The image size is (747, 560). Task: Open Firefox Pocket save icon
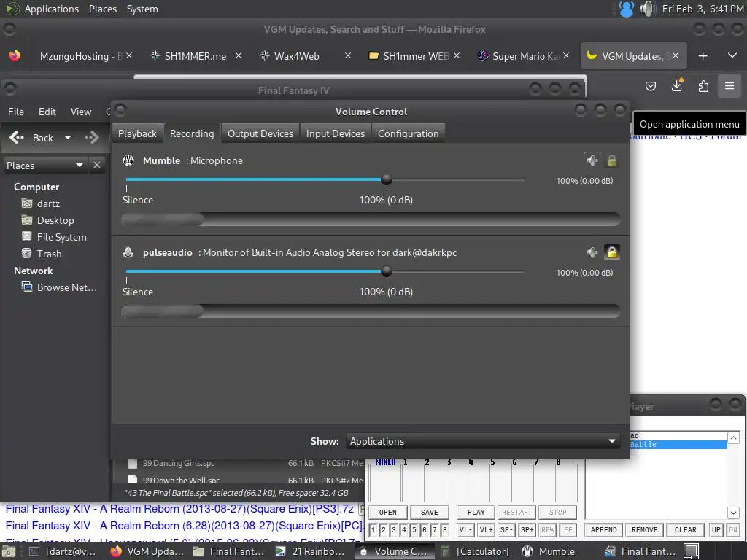tap(650, 86)
